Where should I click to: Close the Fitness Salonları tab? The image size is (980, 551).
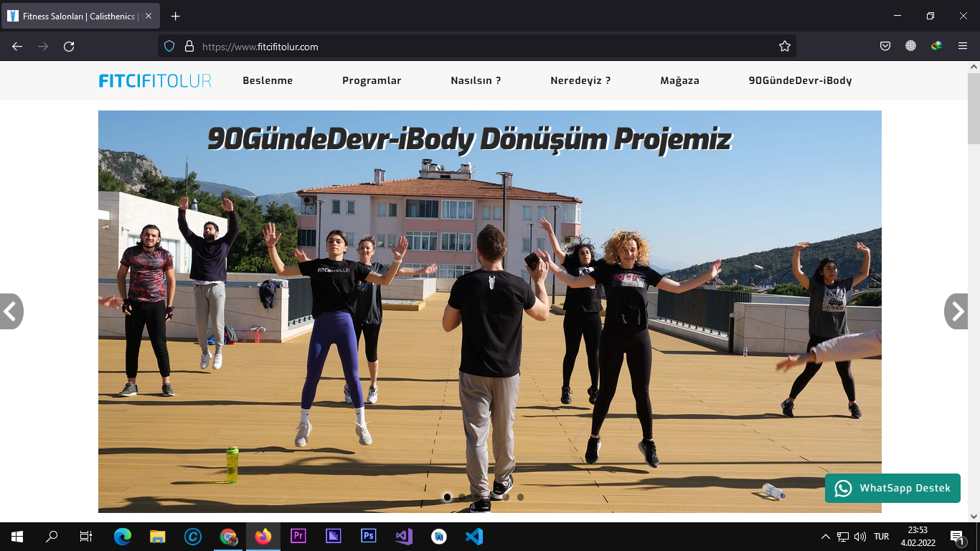[x=149, y=16]
